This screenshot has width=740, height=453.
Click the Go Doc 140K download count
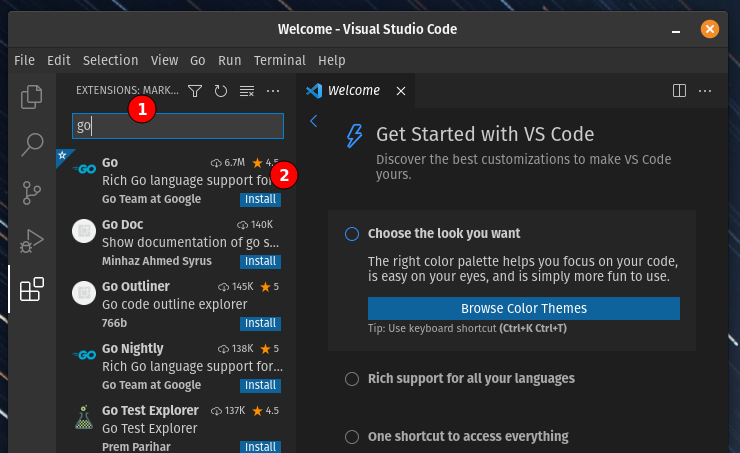(255, 225)
